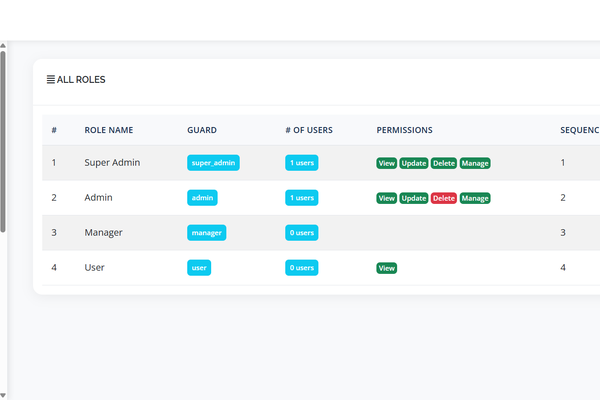The width and height of the screenshot is (600, 400).
Task: Select the Role Name column header
Action: tap(108, 130)
